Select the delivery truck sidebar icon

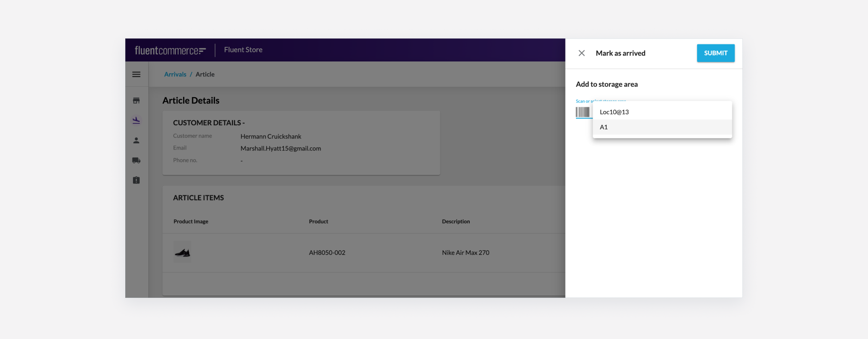136,160
